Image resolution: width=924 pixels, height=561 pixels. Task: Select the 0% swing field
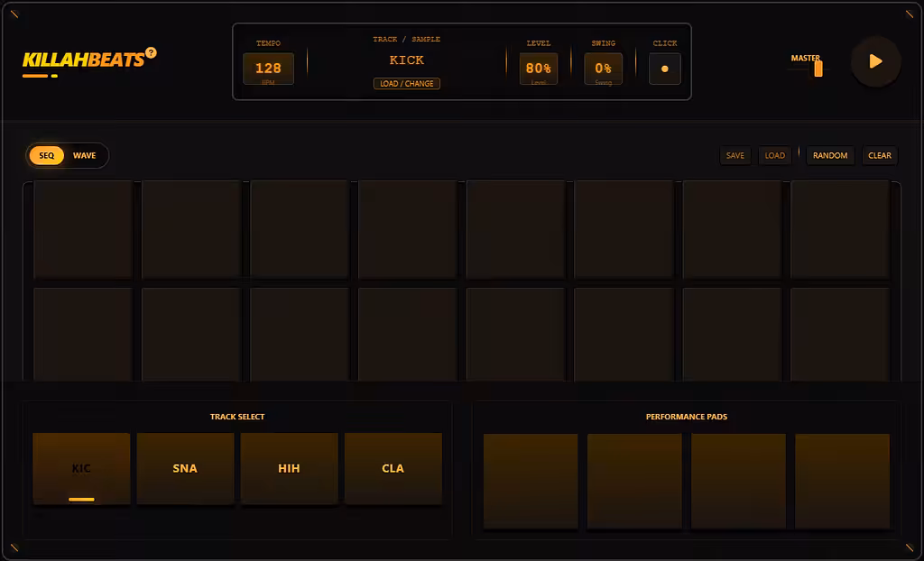click(x=603, y=69)
